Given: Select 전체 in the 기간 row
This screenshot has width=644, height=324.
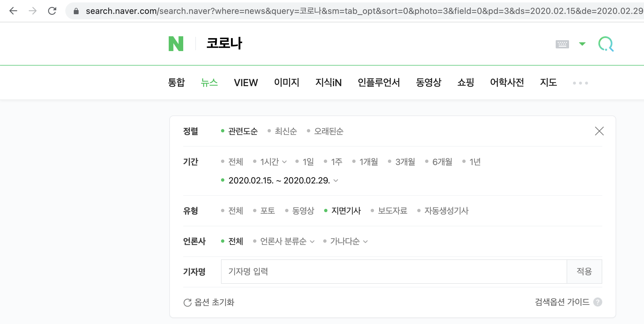Looking at the screenshot, I should click(236, 162).
